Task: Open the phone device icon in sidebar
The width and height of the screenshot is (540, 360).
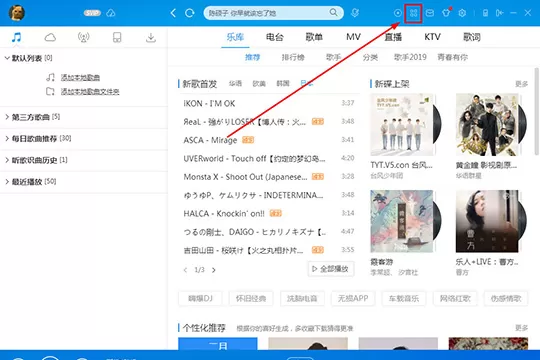Action: [117, 37]
